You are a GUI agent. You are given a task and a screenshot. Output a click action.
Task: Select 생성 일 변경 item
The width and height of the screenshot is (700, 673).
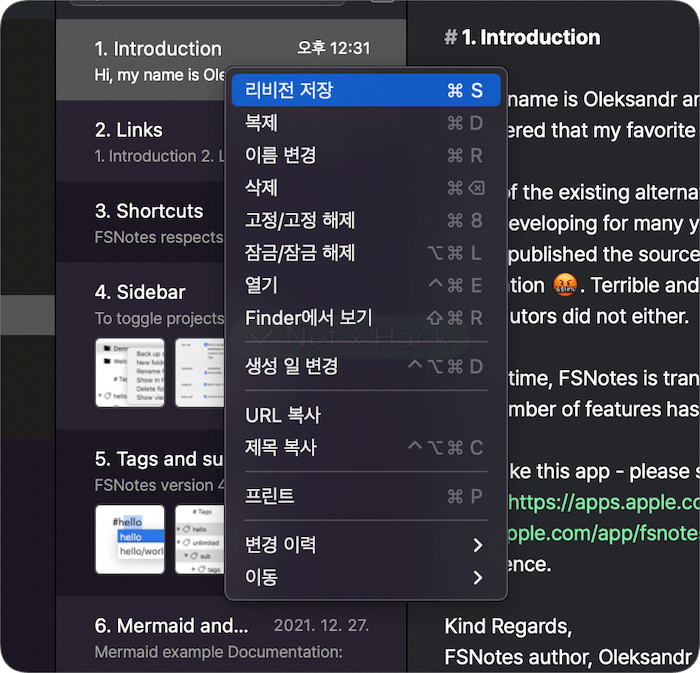[x=366, y=367]
